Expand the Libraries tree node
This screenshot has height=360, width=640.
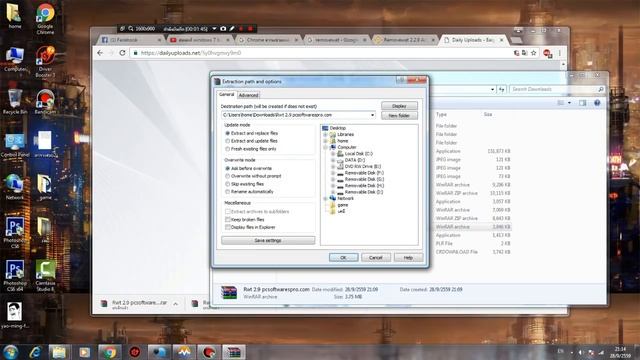pyautogui.click(x=325, y=134)
